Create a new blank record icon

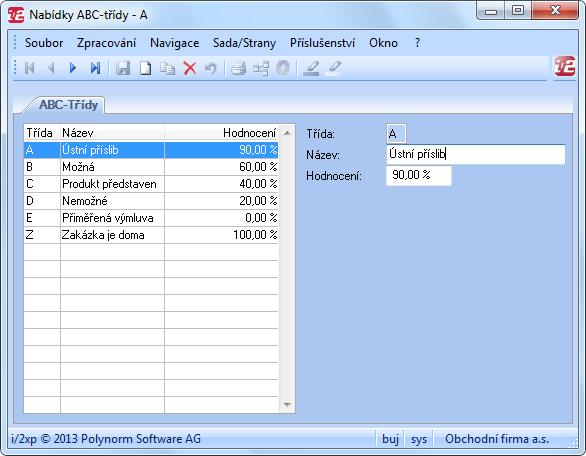point(145,68)
